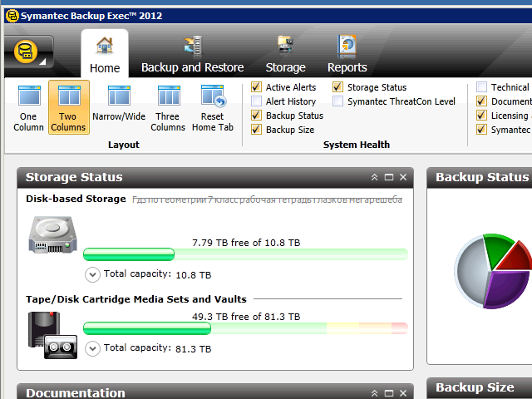The image size is (532, 399).
Task: Click the '49.3 TB free of 81.3 TB' text
Action: click(246, 317)
